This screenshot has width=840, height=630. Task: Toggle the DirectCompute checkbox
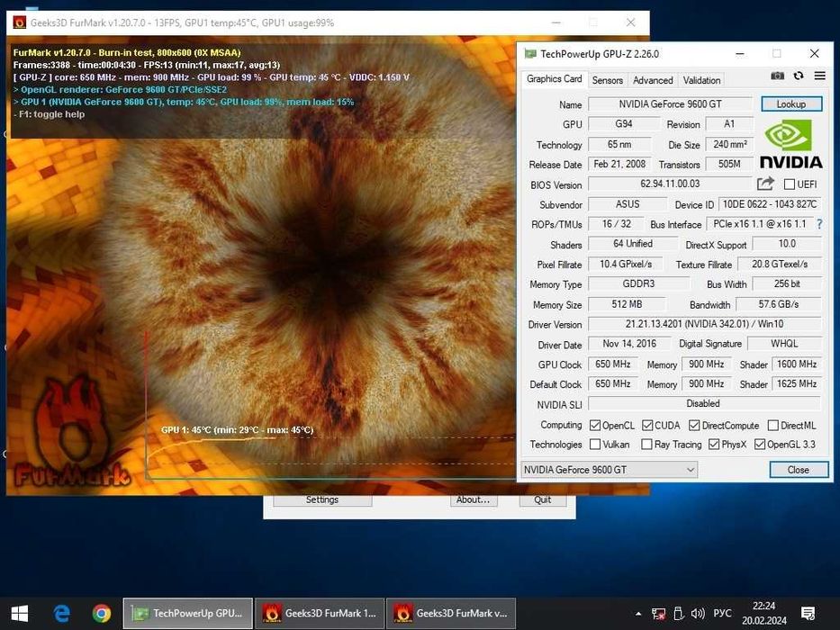click(x=694, y=426)
